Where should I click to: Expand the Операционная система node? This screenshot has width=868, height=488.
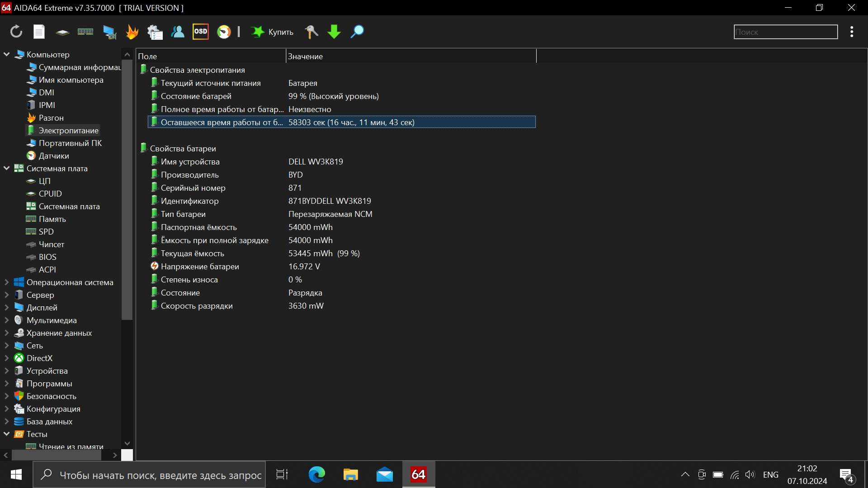[7, 282]
